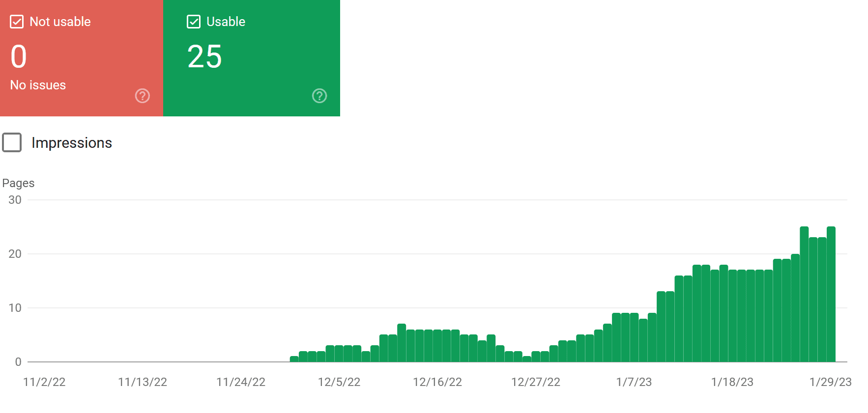This screenshot has height=413, width=868.
Task: Click the last bar near 1/29/23
Action: click(831, 294)
